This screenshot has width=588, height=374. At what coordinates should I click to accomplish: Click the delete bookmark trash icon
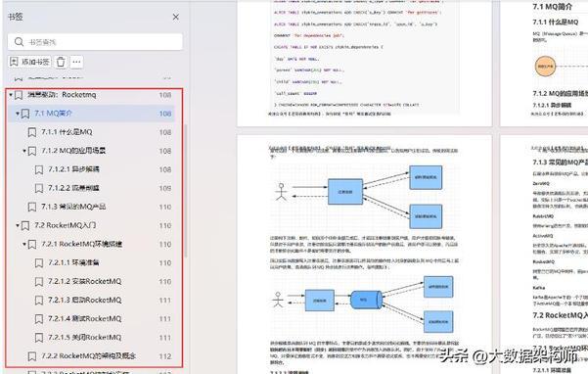(x=61, y=62)
